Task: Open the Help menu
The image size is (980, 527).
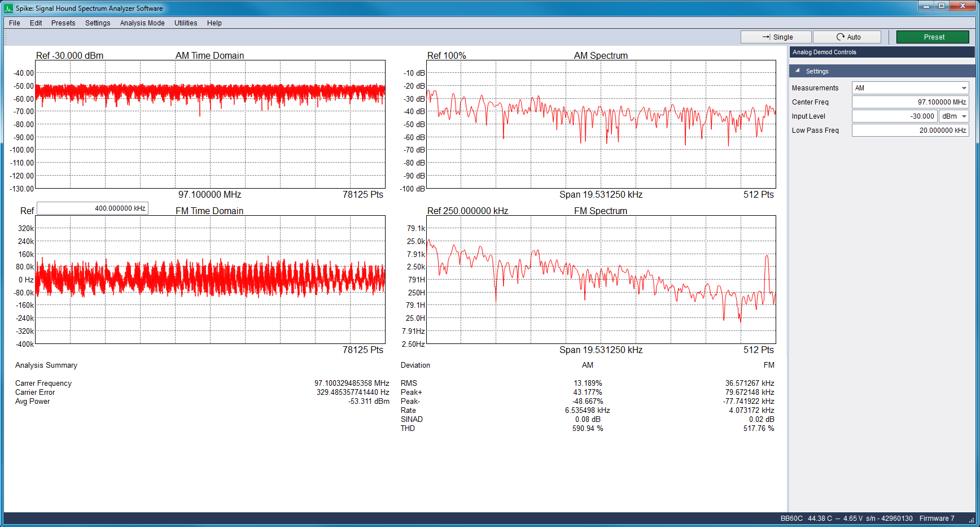Action: point(214,23)
